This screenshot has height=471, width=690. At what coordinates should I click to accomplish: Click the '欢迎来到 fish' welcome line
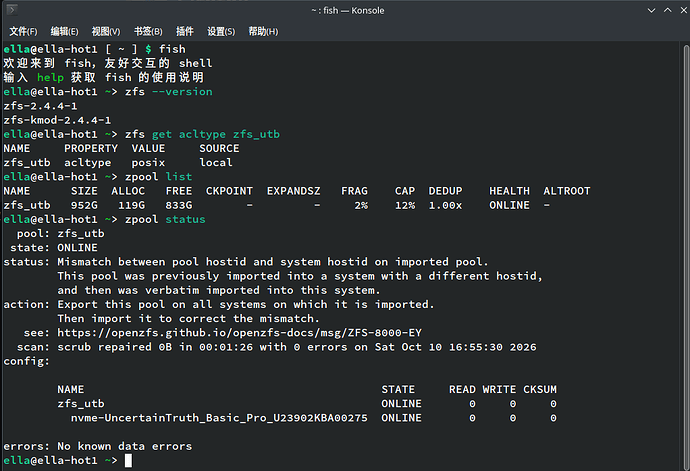click(108, 63)
